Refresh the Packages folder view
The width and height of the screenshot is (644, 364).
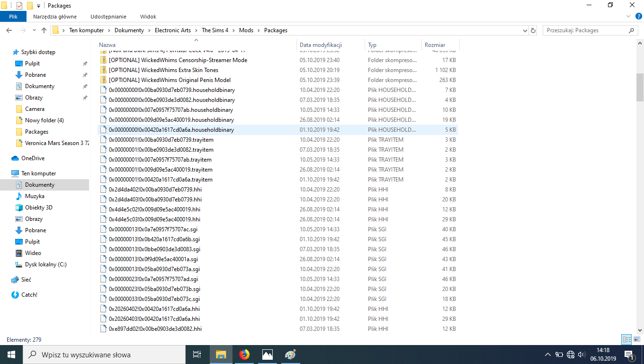tap(533, 30)
